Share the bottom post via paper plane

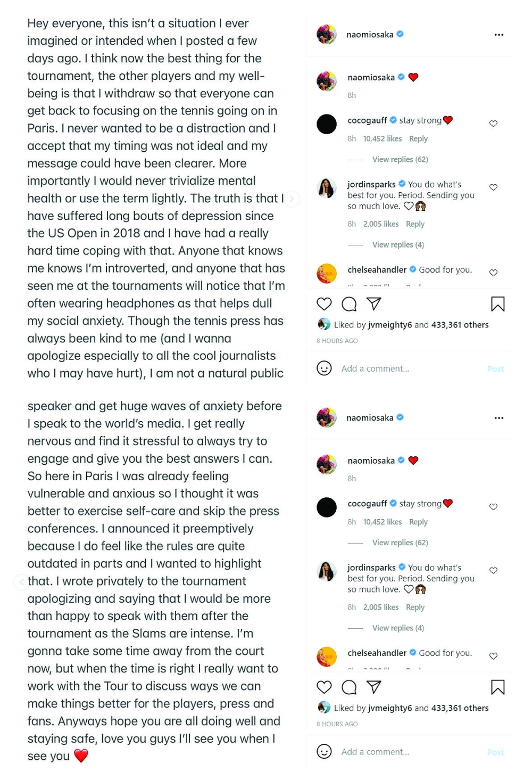374,687
